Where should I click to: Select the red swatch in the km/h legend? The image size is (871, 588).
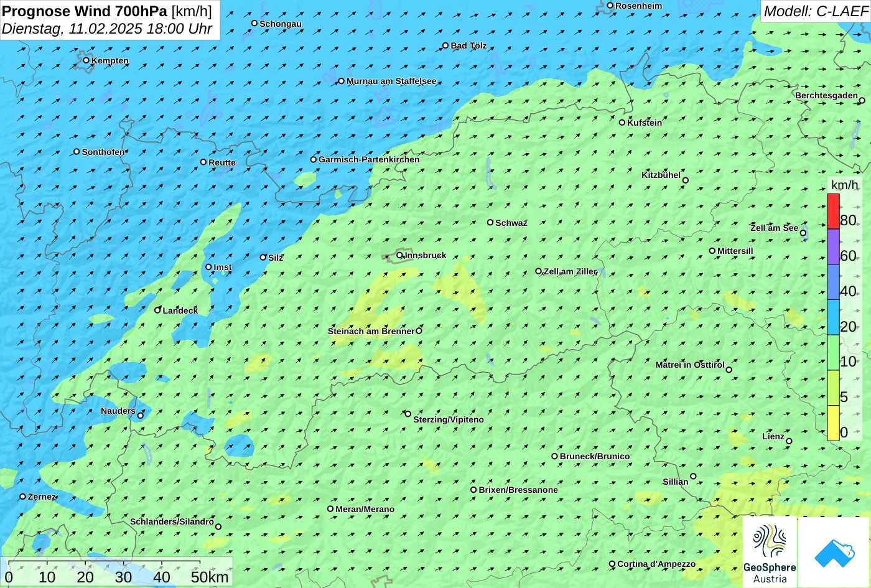(x=833, y=212)
